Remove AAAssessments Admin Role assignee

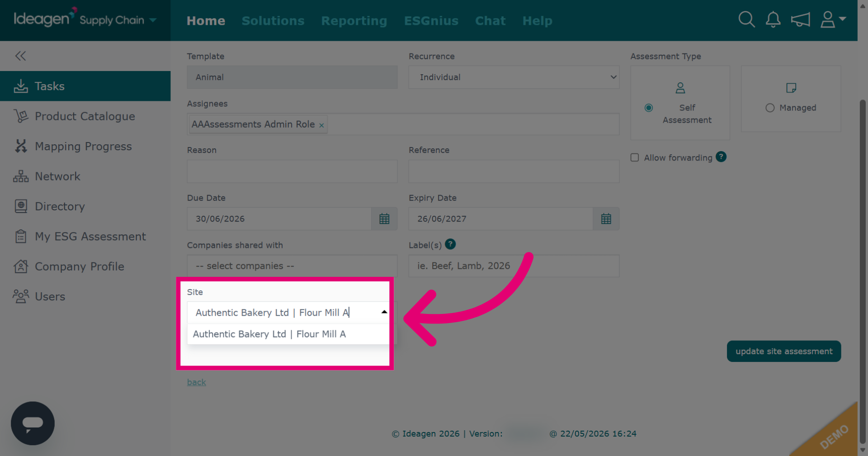click(321, 125)
